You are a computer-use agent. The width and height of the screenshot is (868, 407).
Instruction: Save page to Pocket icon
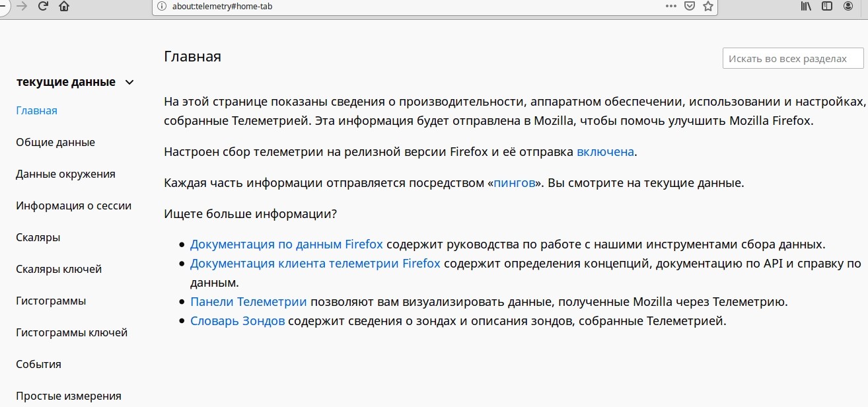(690, 6)
